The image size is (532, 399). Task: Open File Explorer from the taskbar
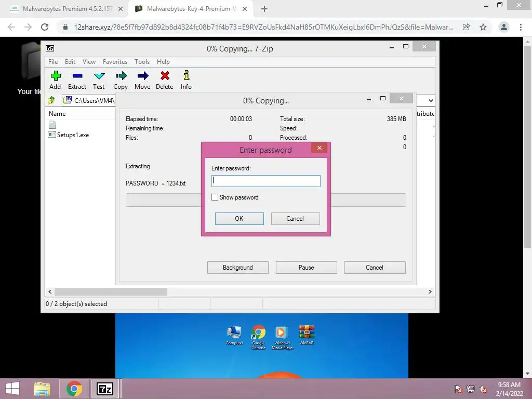coord(42,389)
